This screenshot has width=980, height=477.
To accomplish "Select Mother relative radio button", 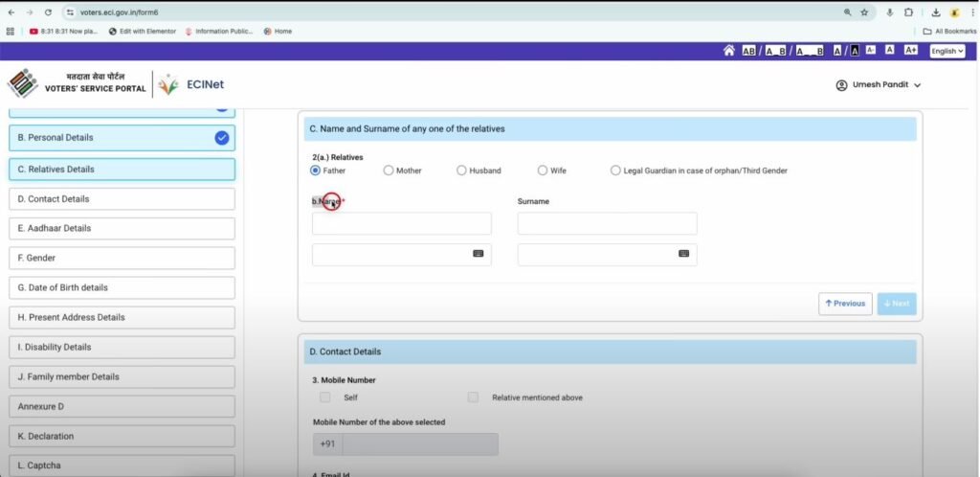I will pyautogui.click(x=389, y=170).
